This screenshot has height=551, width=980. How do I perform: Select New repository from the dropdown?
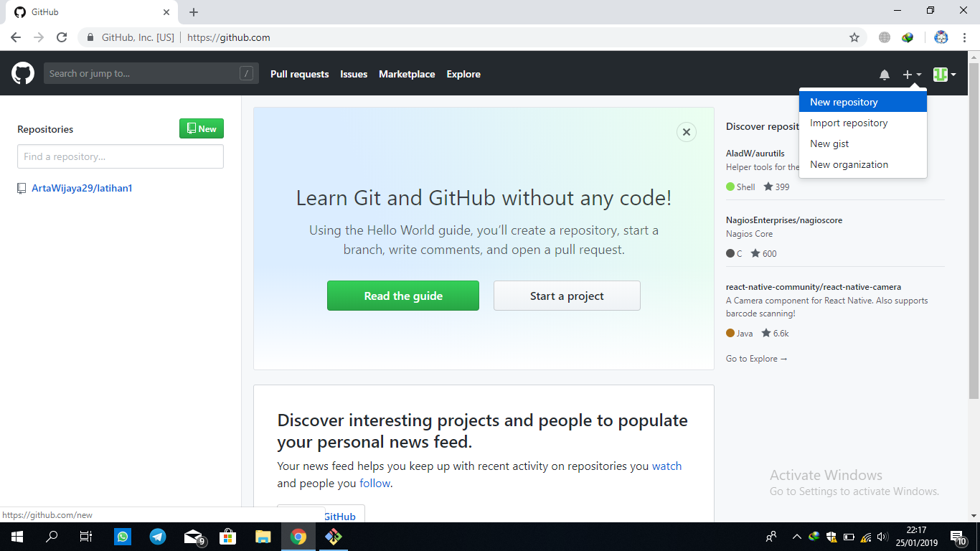863,102
